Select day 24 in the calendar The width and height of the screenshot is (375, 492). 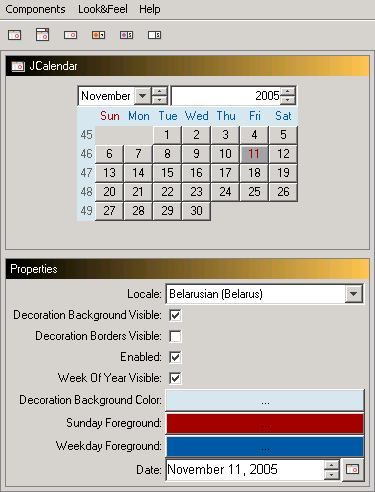point(225,192)
